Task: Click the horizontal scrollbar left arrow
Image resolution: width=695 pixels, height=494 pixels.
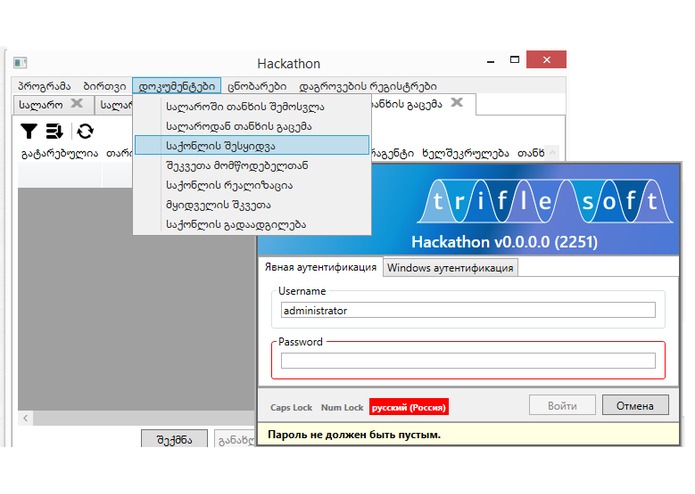Action: pos(25,418)
